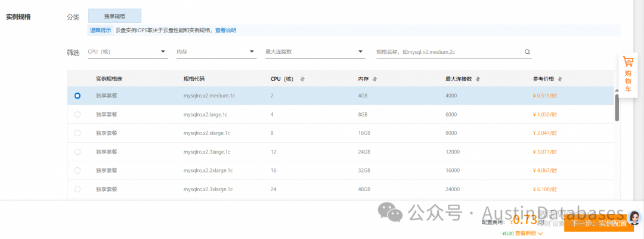Select radio for mysqlro.x2.3large.1c
Image resolution: width=644 pixels, height=239 pixels.
(x=78, y=152)
